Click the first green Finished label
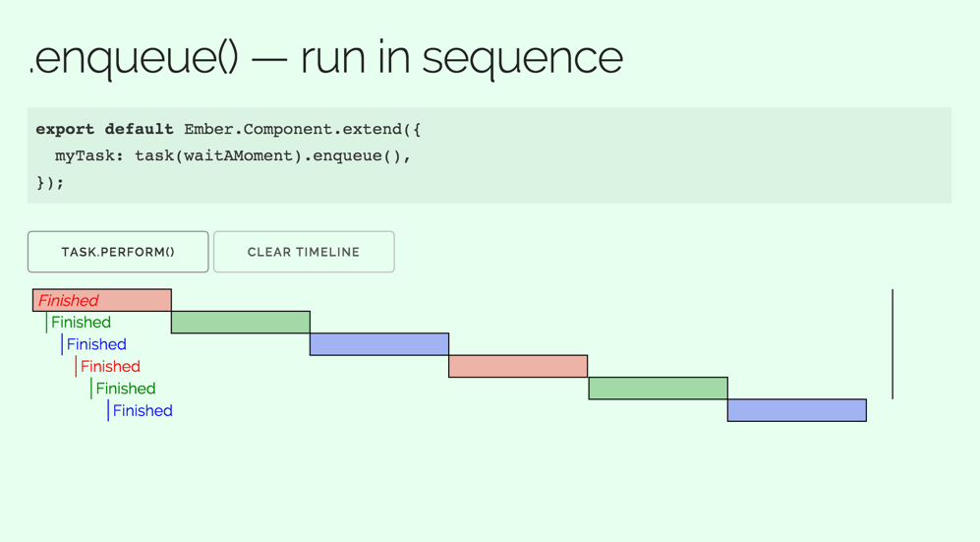 coord(81,323)
